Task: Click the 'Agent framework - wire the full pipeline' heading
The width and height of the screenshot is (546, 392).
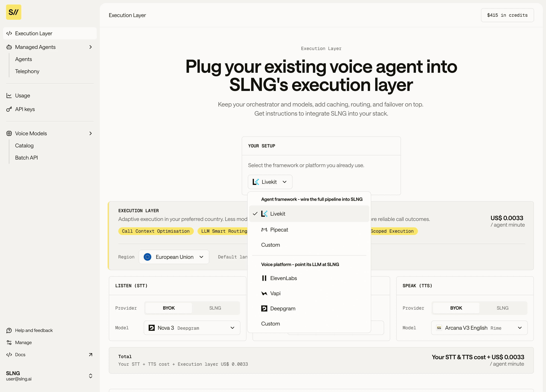Action: point(312,199)
